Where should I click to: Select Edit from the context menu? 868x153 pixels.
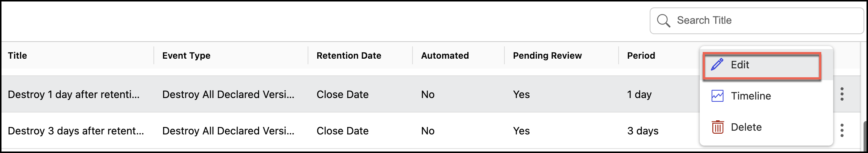tap(740, 65)
